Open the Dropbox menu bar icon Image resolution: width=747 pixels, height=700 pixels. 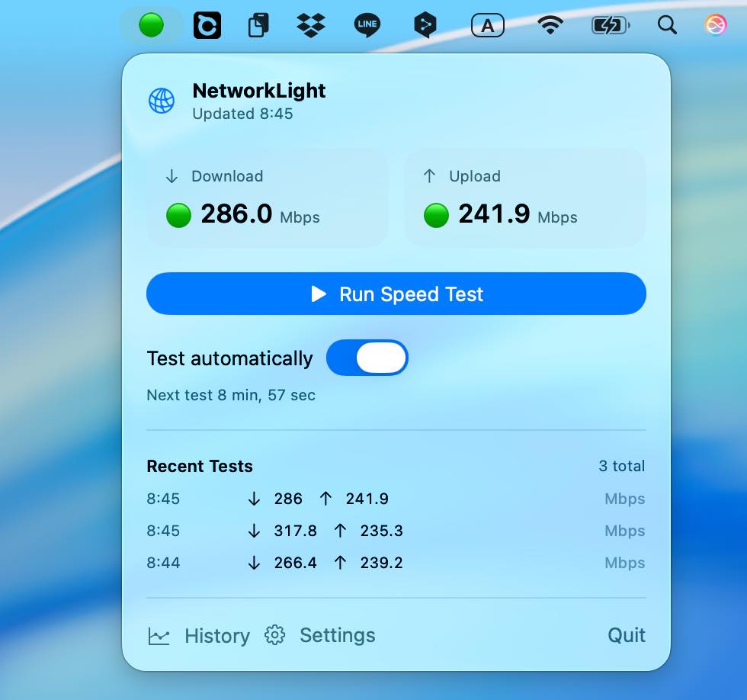311,24
